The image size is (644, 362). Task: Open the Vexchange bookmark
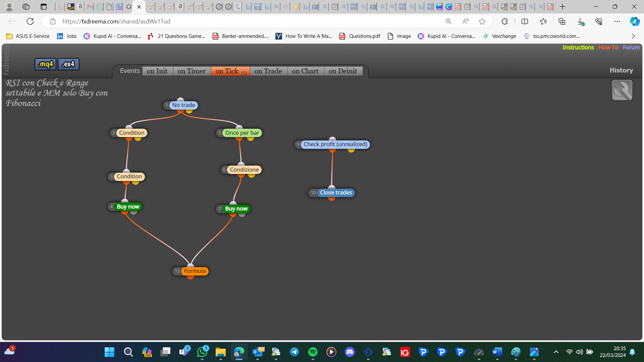coord(499,36)
